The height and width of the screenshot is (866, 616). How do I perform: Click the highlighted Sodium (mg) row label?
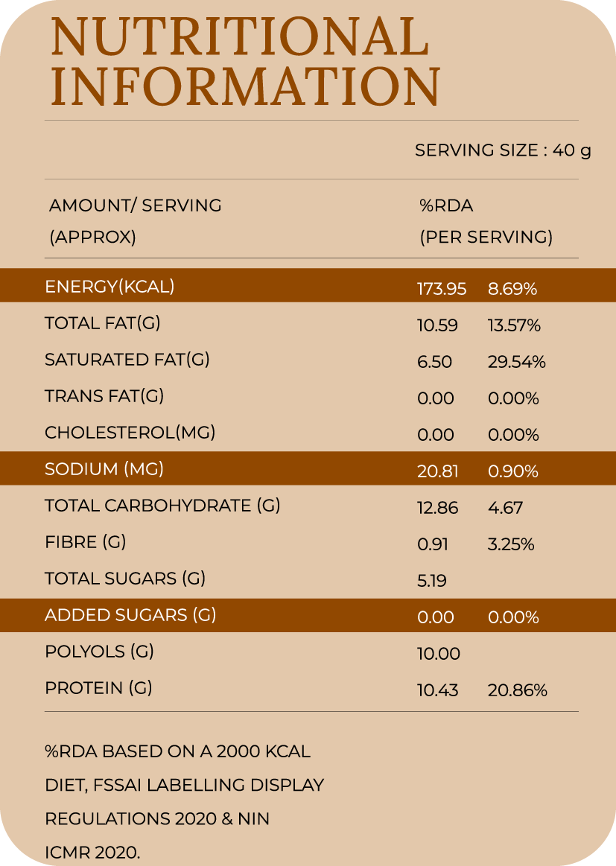point(104,469)
